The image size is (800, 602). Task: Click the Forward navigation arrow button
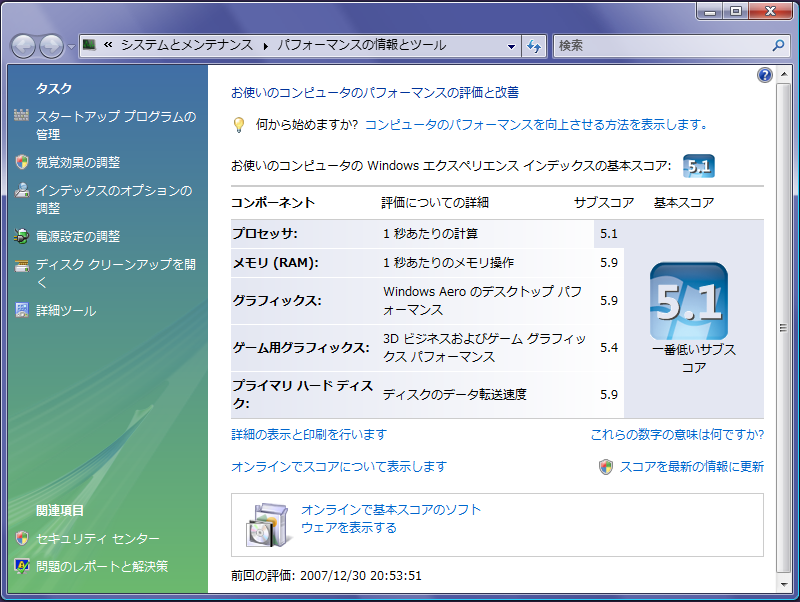[x=52, y=46]
